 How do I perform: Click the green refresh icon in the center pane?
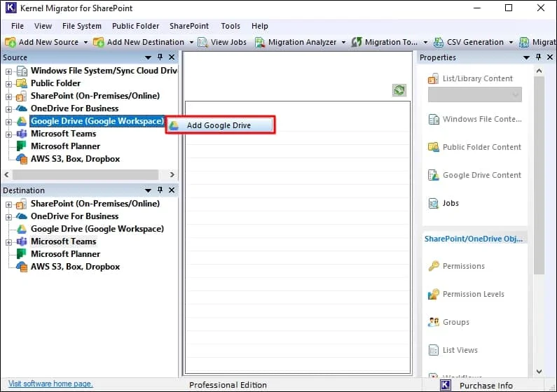(399, 90)
